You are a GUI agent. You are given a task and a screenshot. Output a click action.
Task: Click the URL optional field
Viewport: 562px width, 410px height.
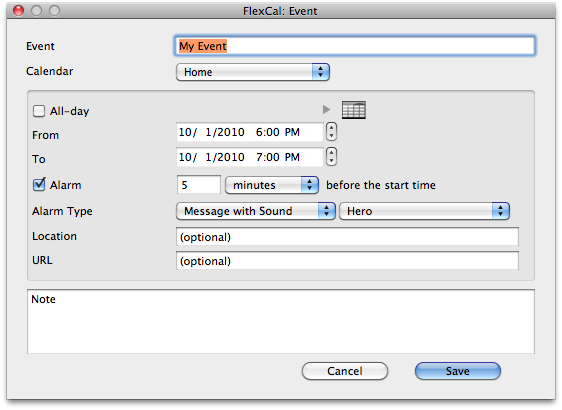[347, 261]
